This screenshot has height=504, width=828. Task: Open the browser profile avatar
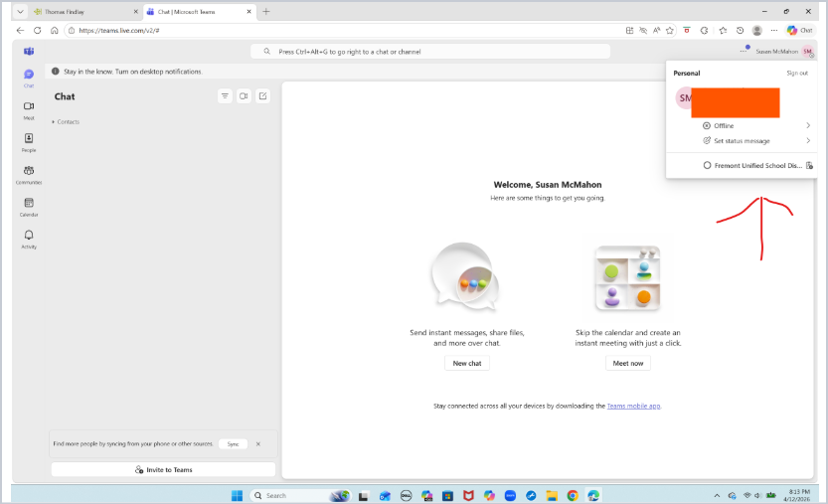756,30
